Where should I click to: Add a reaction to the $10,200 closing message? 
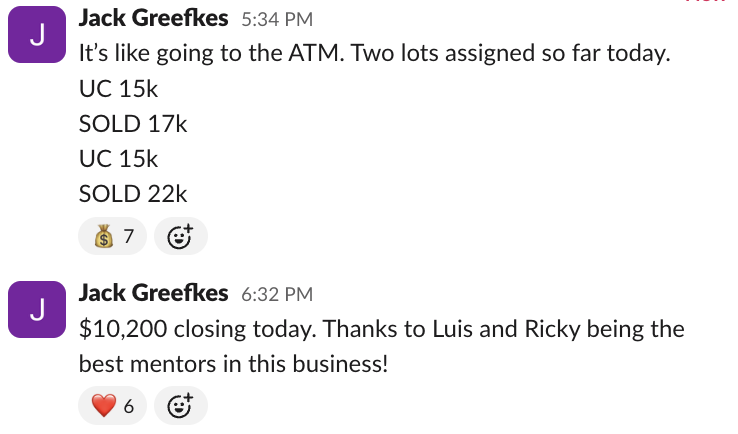pyautogui.click(x=181, y=406)
